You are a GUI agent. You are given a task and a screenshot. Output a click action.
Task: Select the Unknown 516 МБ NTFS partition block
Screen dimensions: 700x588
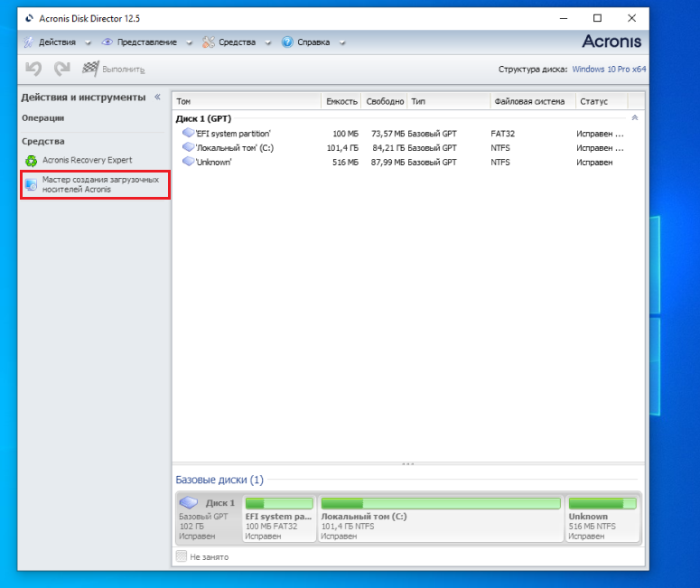coord(602,518)
